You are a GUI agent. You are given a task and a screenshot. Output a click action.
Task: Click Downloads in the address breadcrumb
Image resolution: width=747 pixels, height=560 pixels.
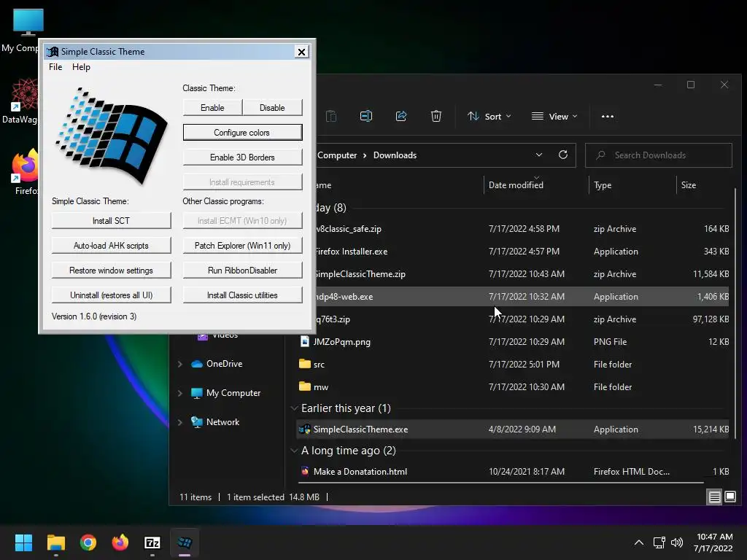click(395, 155)
